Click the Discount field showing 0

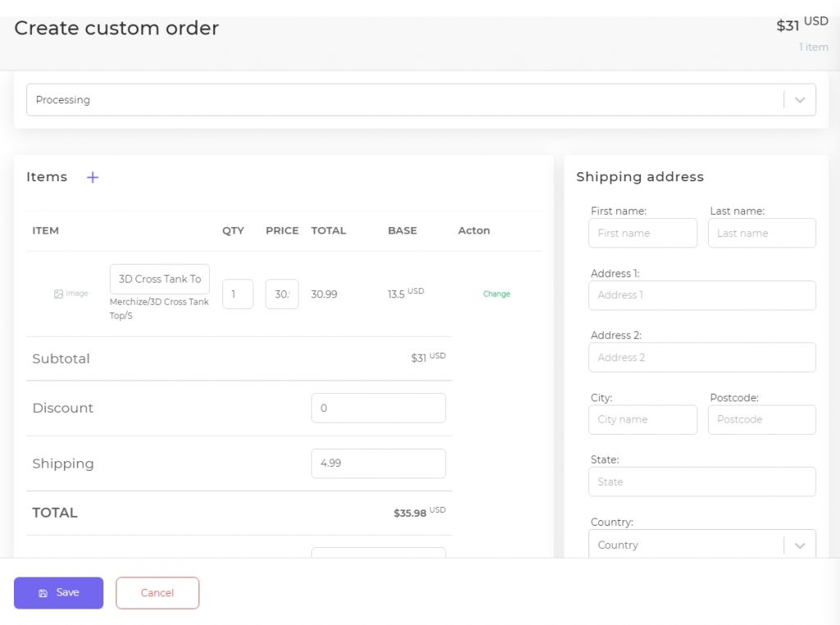click(378, 408)
